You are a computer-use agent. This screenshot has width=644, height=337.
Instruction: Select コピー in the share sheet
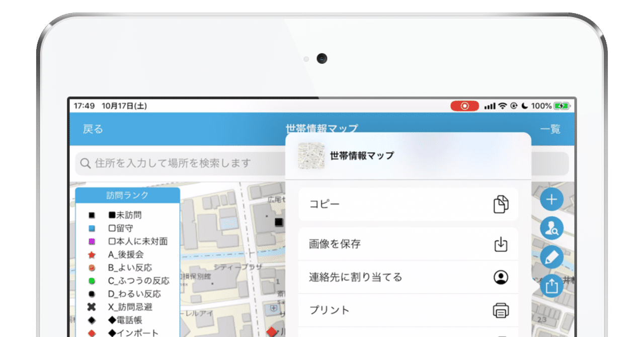pos(408,204)
